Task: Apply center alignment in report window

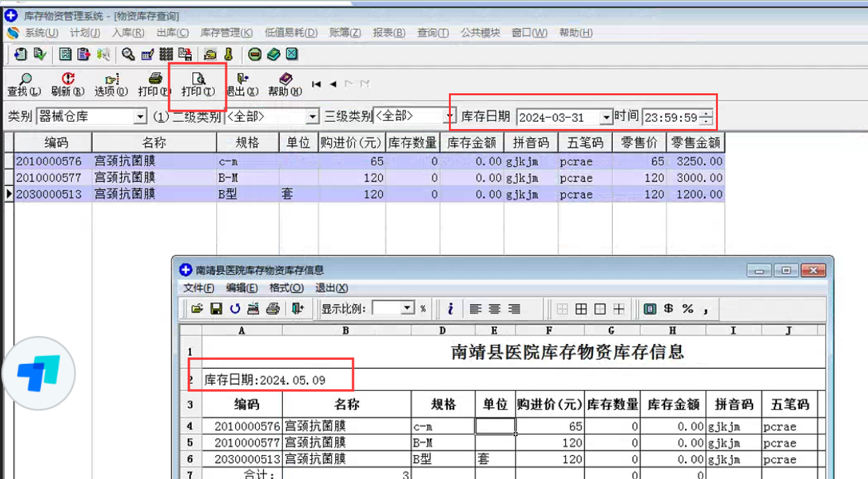Action: point(494,309)
